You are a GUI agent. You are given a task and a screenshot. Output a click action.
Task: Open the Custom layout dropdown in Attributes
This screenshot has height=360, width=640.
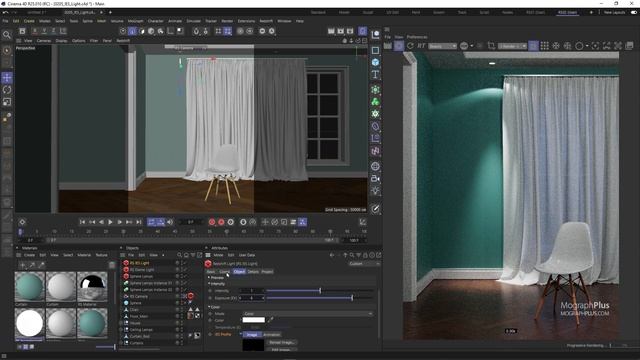coord(364,264)
